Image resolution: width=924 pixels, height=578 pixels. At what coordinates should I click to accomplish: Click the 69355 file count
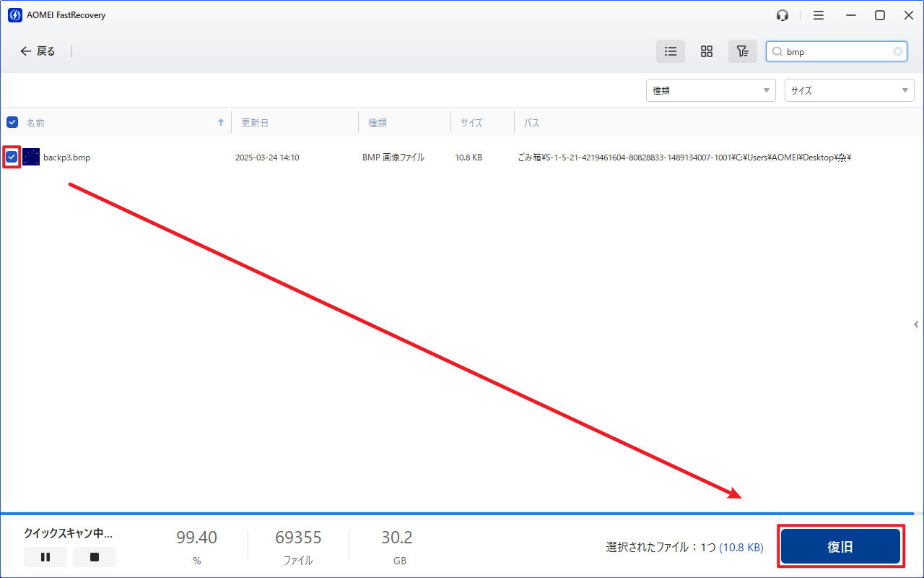click(298, 538)
